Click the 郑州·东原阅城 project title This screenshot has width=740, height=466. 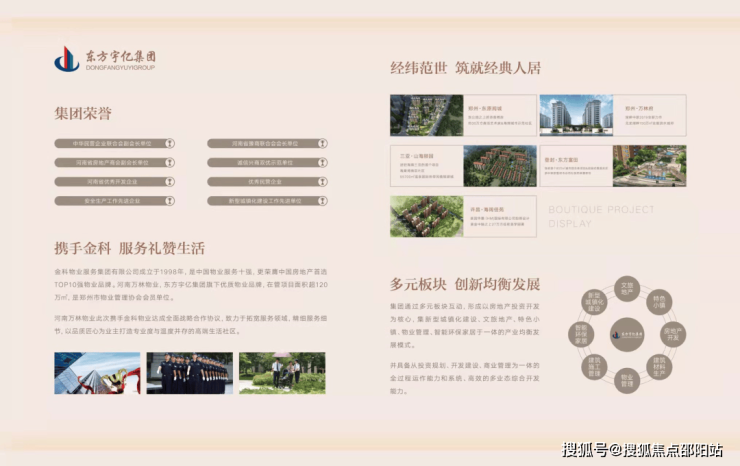(485, 109)
